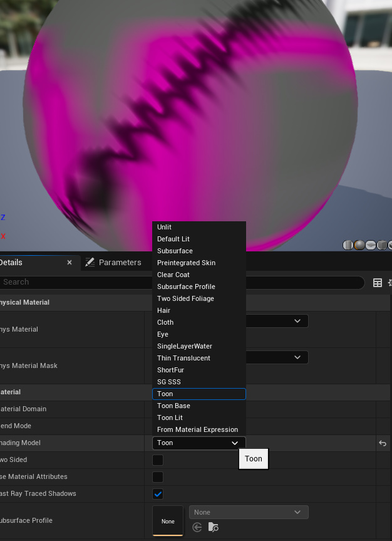Switch to the Parameters tab
The image size is (392, 541).
(120, 263)
